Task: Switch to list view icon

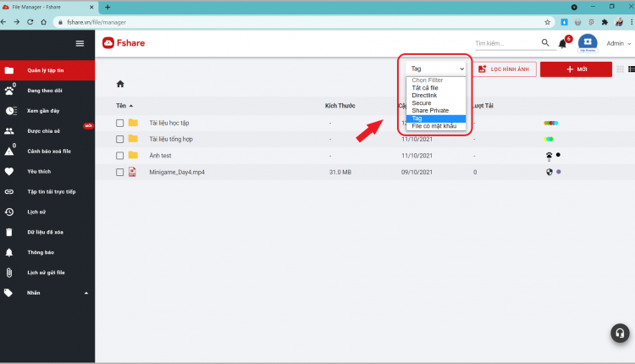Action: [x=632, y=69]
